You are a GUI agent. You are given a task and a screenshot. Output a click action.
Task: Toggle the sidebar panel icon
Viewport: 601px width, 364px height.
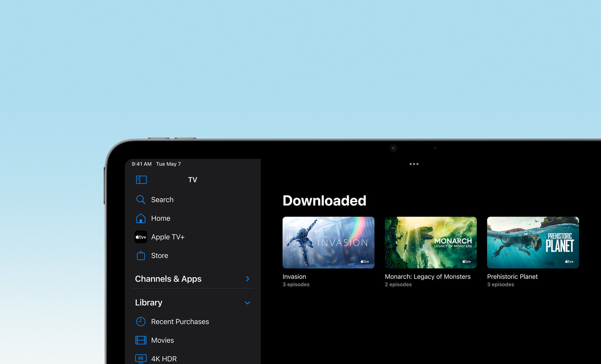141,180
